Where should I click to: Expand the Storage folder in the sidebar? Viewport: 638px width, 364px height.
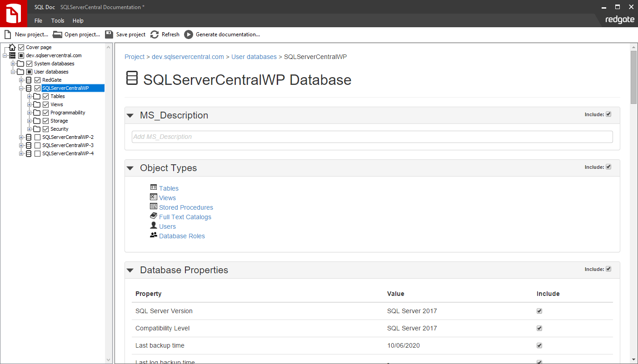click(x=29, y=121)
